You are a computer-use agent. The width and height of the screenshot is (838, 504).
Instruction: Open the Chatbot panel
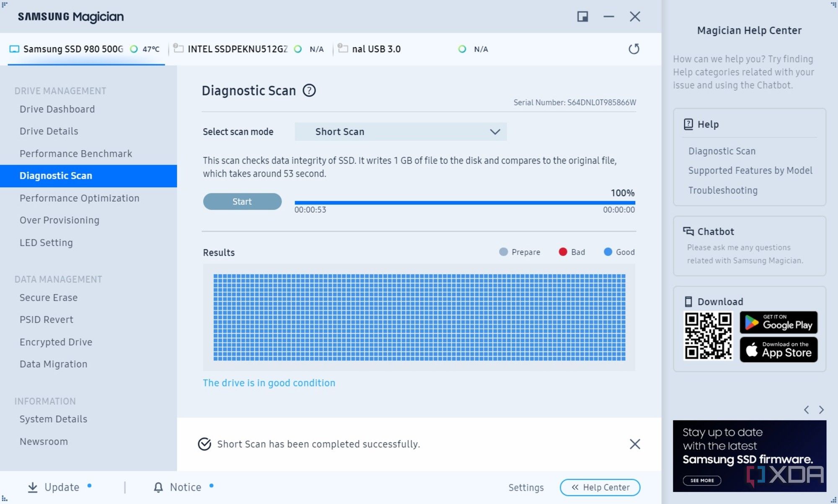(x=749, y=246)
